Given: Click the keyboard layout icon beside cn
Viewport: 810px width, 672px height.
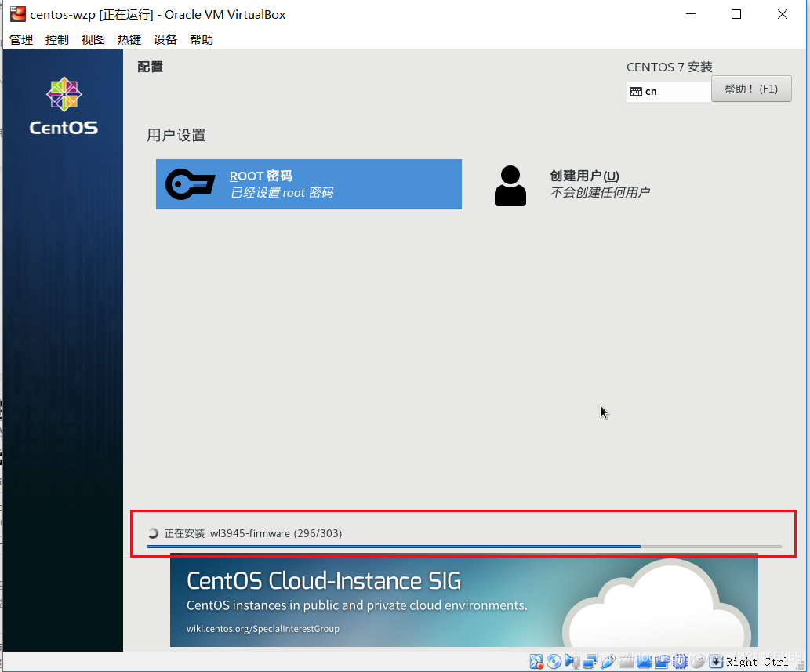Looking at the screenshot, I should click(636, 92).
